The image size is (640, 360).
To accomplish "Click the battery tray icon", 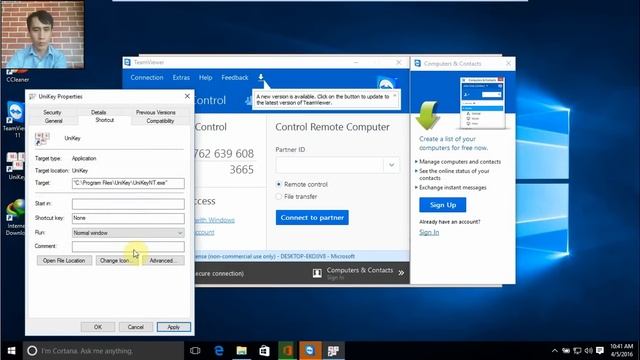I will coord(566,351).
